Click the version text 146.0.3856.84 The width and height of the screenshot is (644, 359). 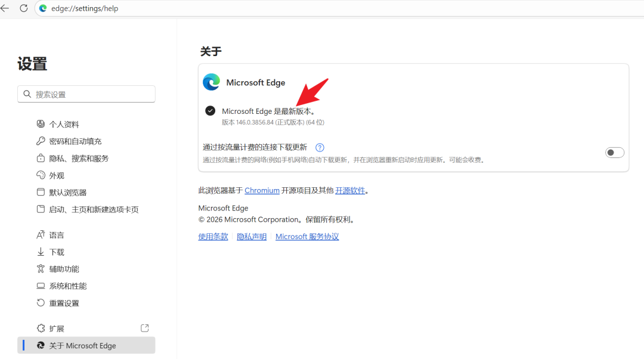[255, 122]
